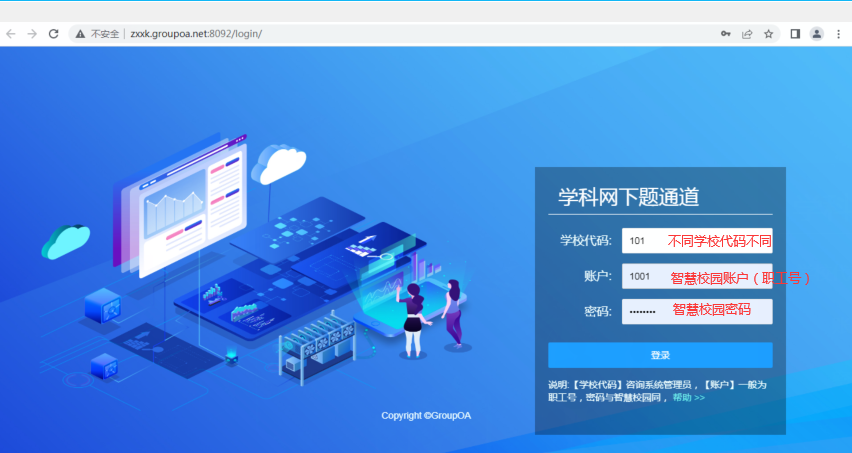
Task: Open the 帮助 >> help link
Action: click(x=688, y=397)
